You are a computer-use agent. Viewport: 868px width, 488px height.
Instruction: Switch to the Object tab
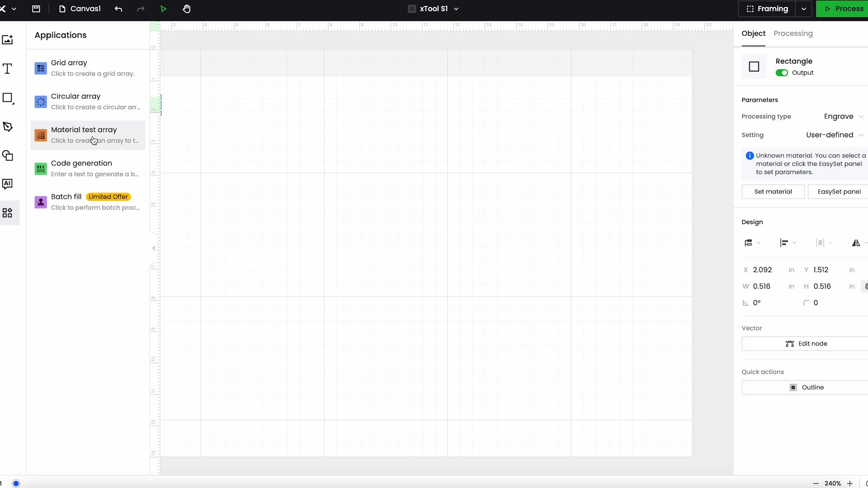coord(754,33)
